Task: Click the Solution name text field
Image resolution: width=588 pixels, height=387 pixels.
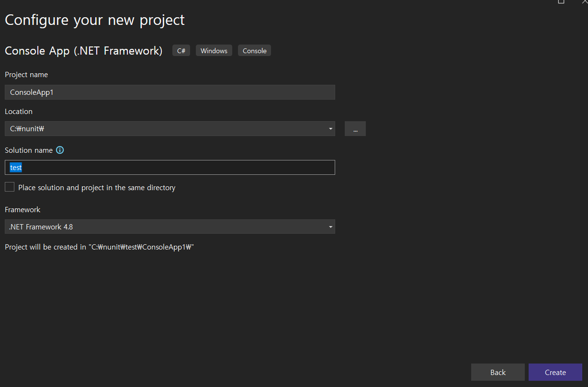Action: click(x=170, y=167)
